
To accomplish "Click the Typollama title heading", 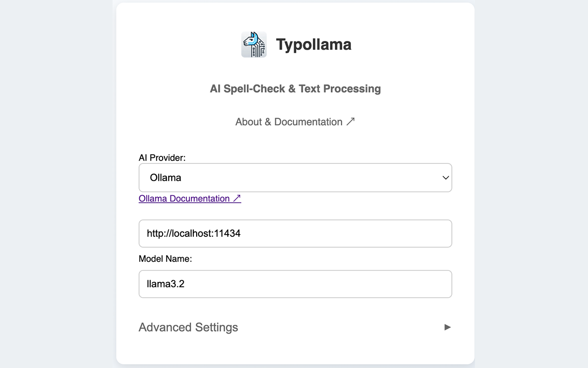I will (313, 44).
